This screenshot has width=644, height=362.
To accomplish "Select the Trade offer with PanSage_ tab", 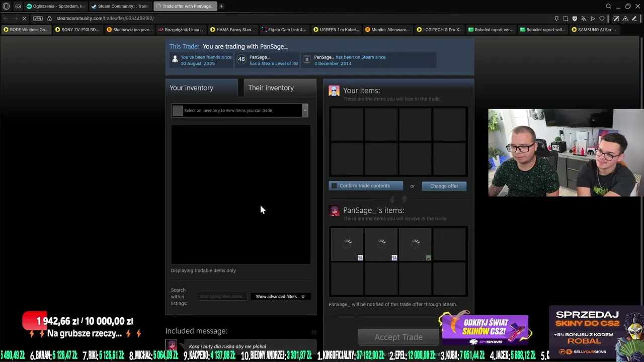I will [x=185, y=6].
